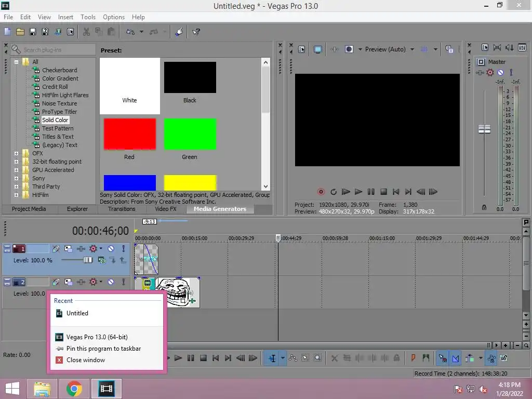Click Play From Start under the preview
532x399 pixels.
pos(345,192)
